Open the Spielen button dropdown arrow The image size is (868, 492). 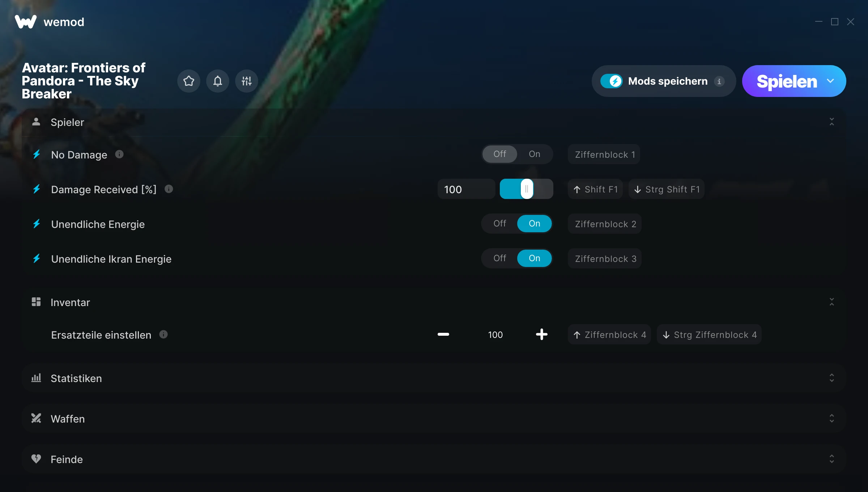(830, 81)
